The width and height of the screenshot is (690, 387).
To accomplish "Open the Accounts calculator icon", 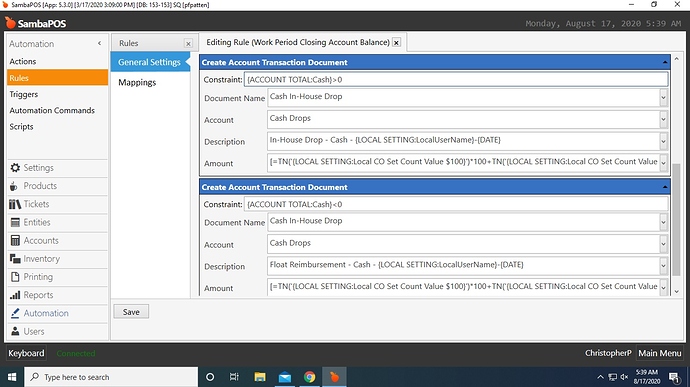I will click(x=15, y=240).
